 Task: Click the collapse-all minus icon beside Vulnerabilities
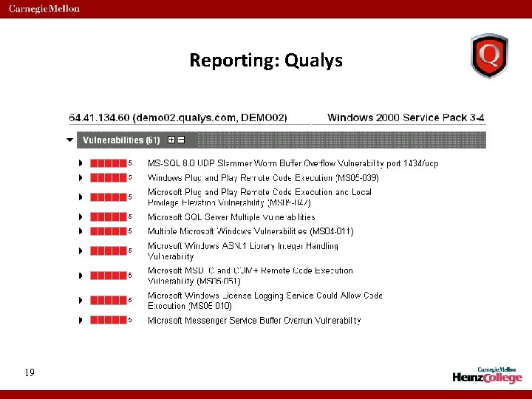pyautogui.click(x=182, y=140)
